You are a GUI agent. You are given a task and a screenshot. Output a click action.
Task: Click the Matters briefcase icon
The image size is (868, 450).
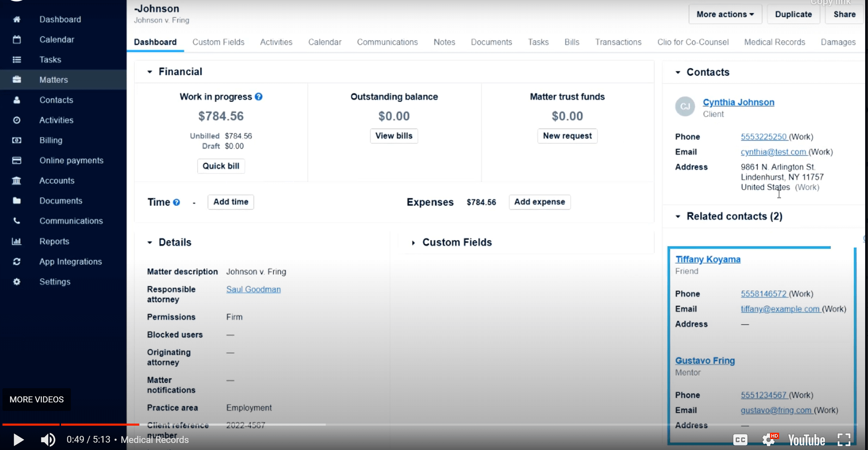coord(17,80)
